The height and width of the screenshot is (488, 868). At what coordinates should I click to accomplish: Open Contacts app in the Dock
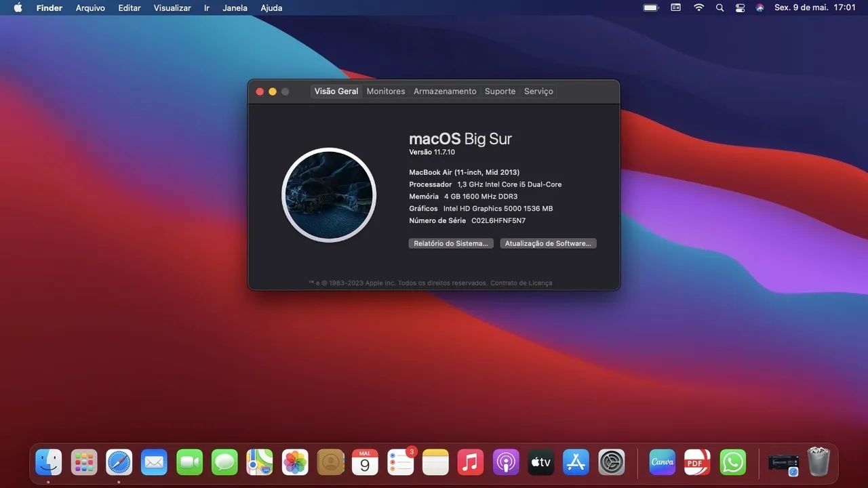coord(330,462)
